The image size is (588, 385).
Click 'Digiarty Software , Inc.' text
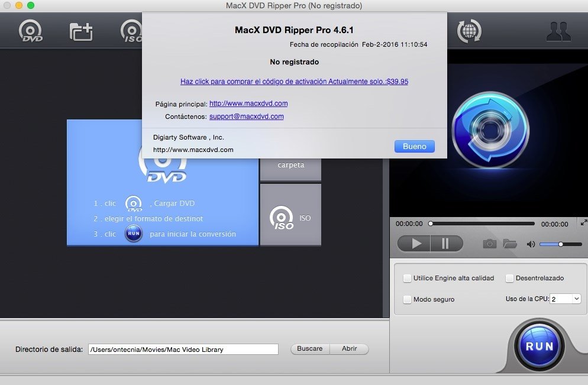(x=189, y=137)
